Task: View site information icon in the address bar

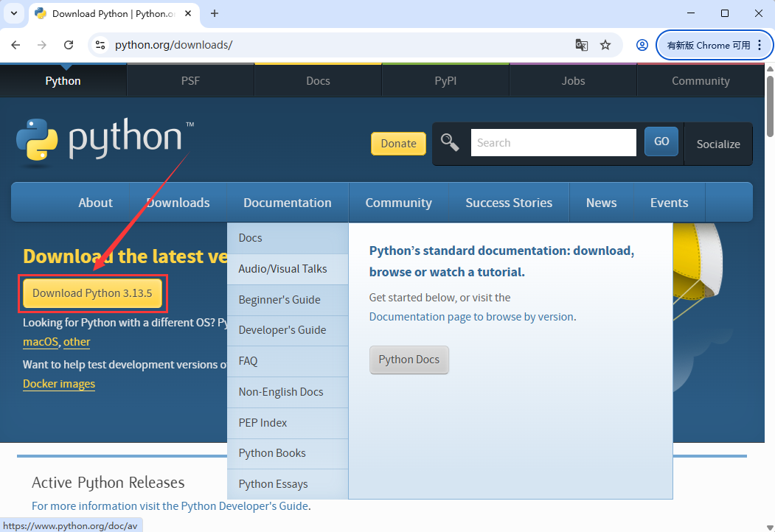Action: (x=100, y=45)
